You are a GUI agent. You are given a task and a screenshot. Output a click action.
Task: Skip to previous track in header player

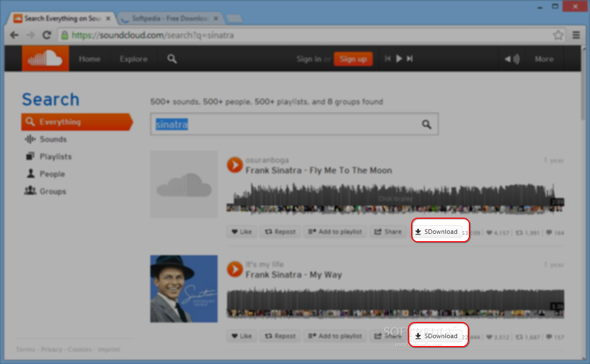pos(388,59)
